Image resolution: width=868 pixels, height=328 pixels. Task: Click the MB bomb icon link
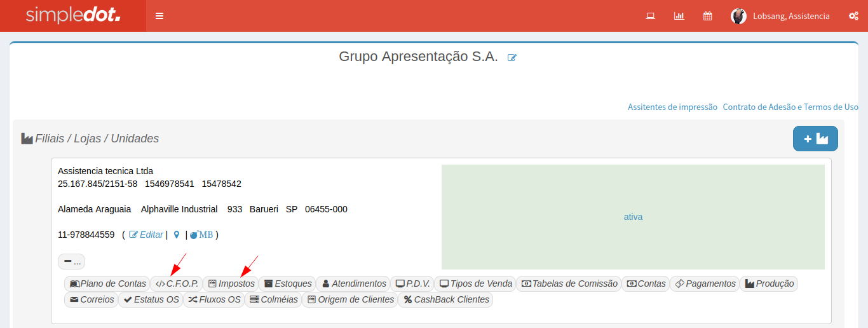pyautogui.click(x=201, y=235)
